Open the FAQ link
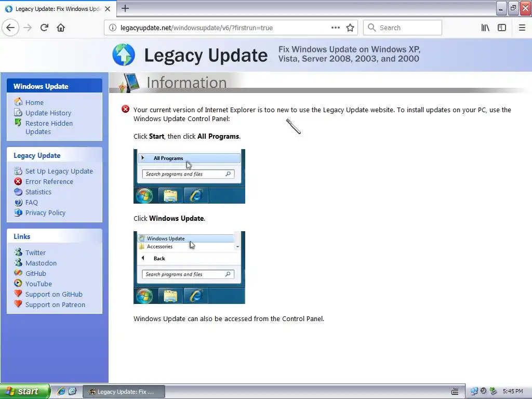Image resolution: width=532 pixels, height=399 pixels. (32, 203)
